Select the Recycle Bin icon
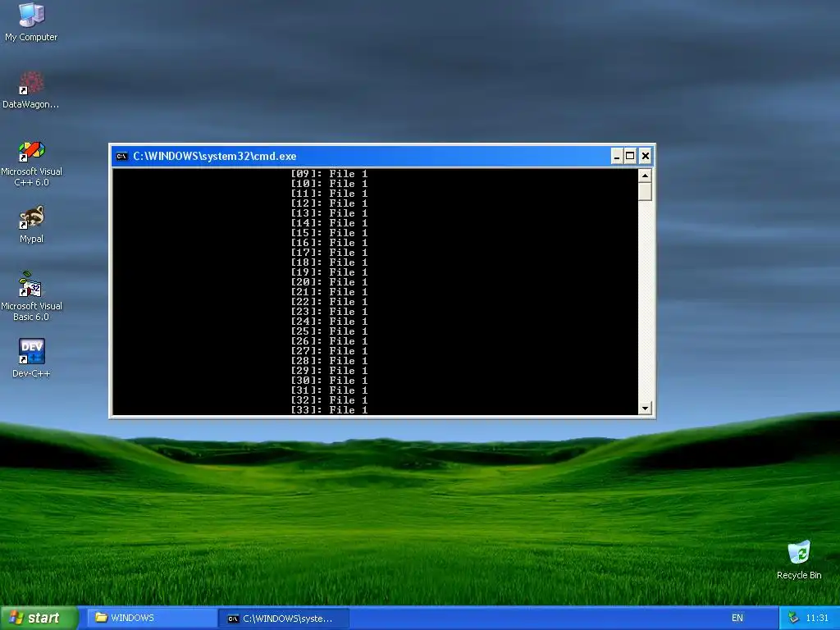The height and width of the screenshot is (630, 840). [799, 560]
